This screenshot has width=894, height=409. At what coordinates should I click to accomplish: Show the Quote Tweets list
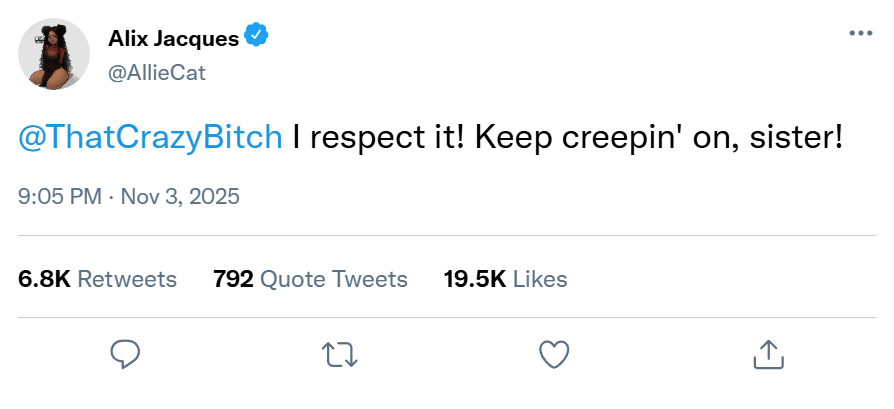pyautogui.click(x=334, y=279)
